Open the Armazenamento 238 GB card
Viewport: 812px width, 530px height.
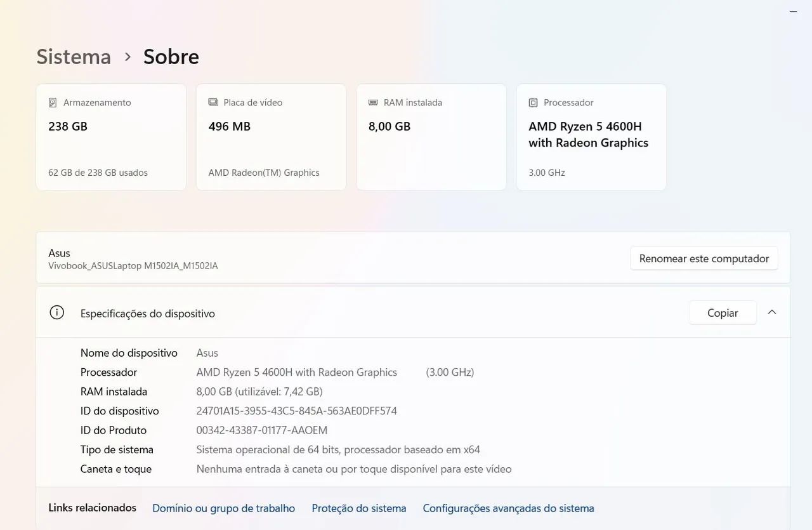coord(111,137)
